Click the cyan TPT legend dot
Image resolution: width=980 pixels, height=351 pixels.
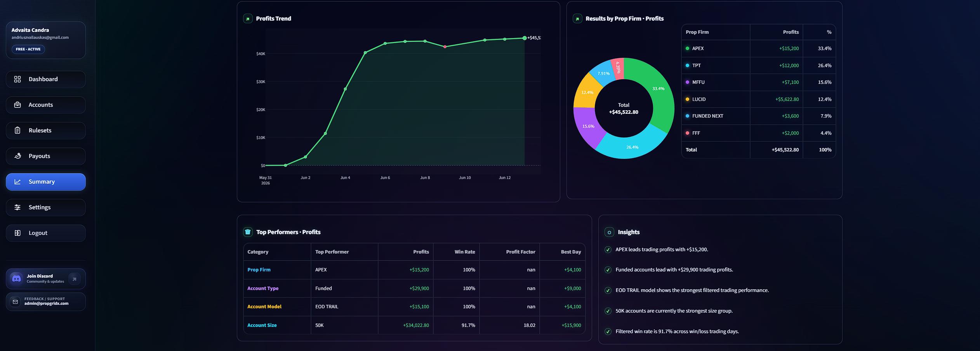(687, 66)
